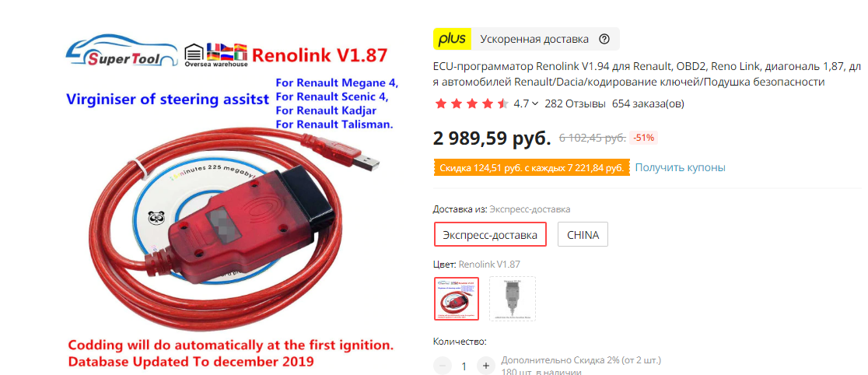The height and width of the screenshot is (375, 868).
Task: Open the 282 Отзывы reviews link
Action: pos(575,103)
